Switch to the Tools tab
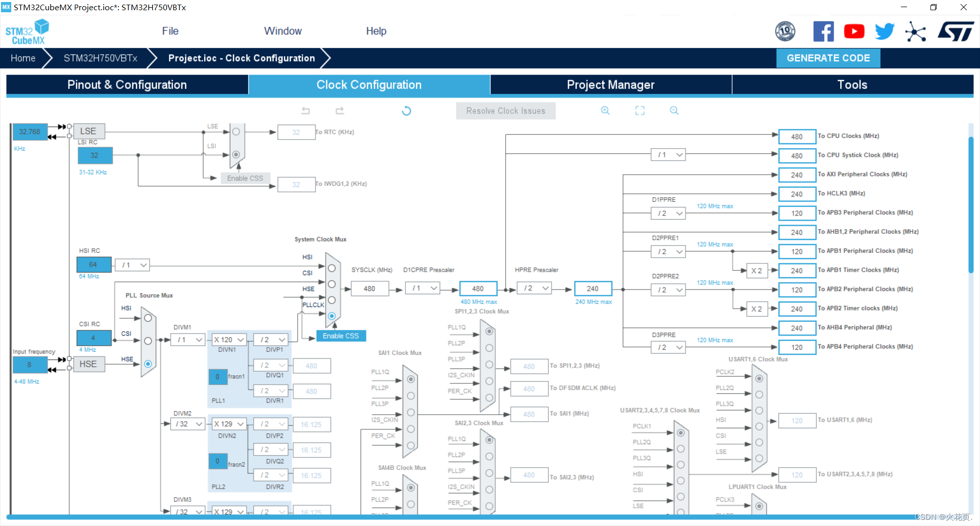Screen dimensions: 980x526 tap(852, 85)
